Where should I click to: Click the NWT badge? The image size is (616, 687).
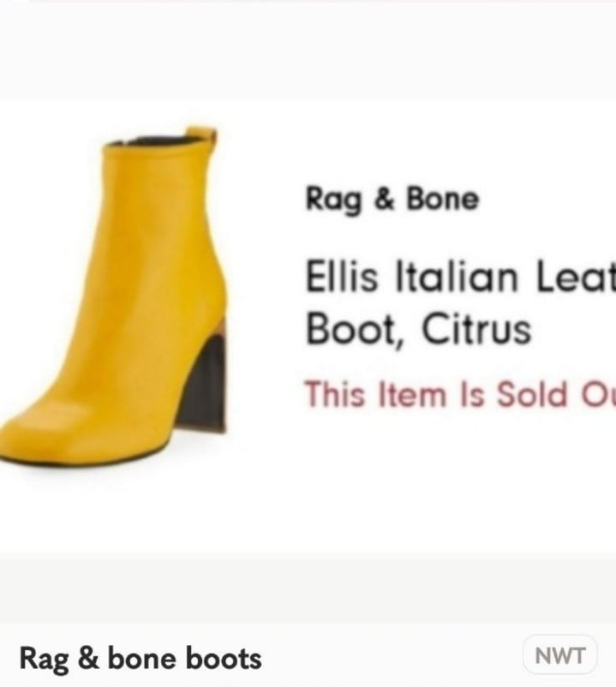[x=560, y=655]
